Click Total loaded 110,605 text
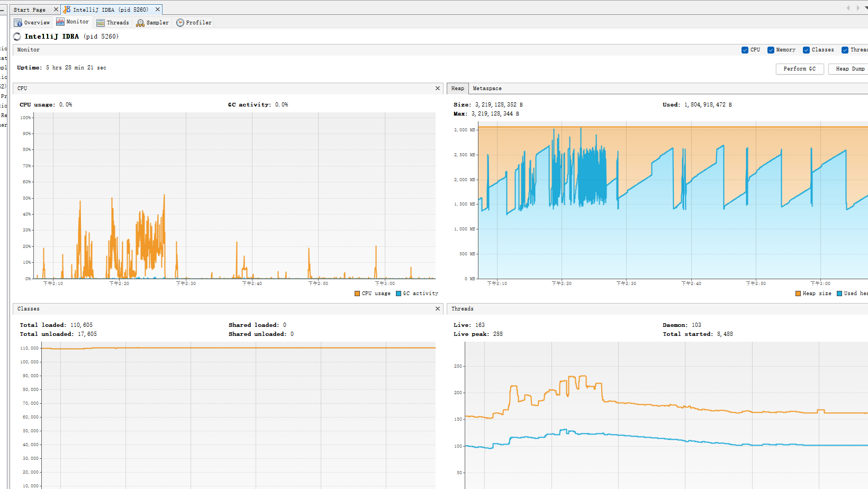Image resolution: width=868 pixels, height=489 pixels. (x=56, y=325)
